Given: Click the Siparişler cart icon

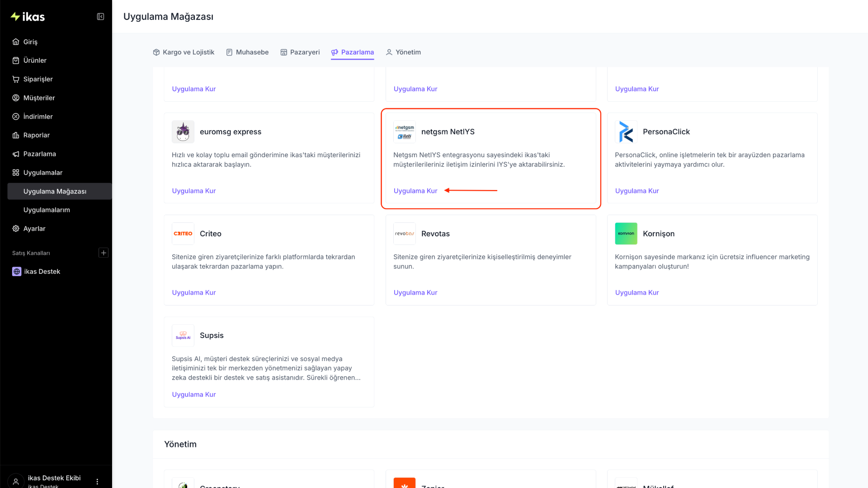Looking at the screenshot, I should pyautogui.click(x=16, y=79).
